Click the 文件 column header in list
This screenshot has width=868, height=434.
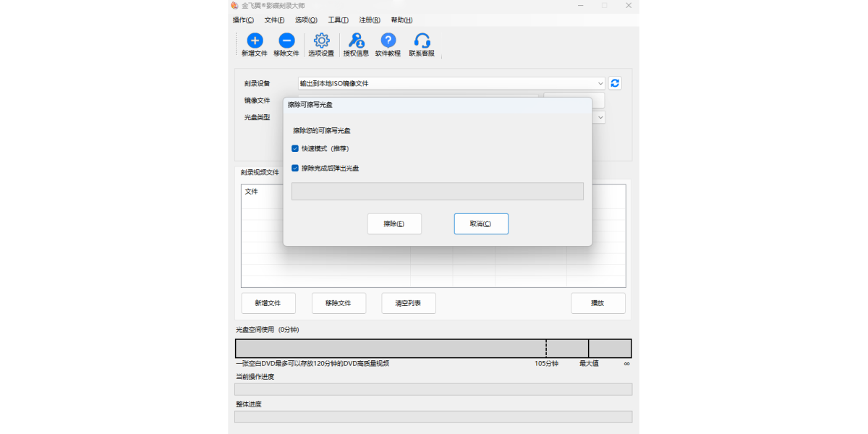pyautogui.click(x=252, y=192)
